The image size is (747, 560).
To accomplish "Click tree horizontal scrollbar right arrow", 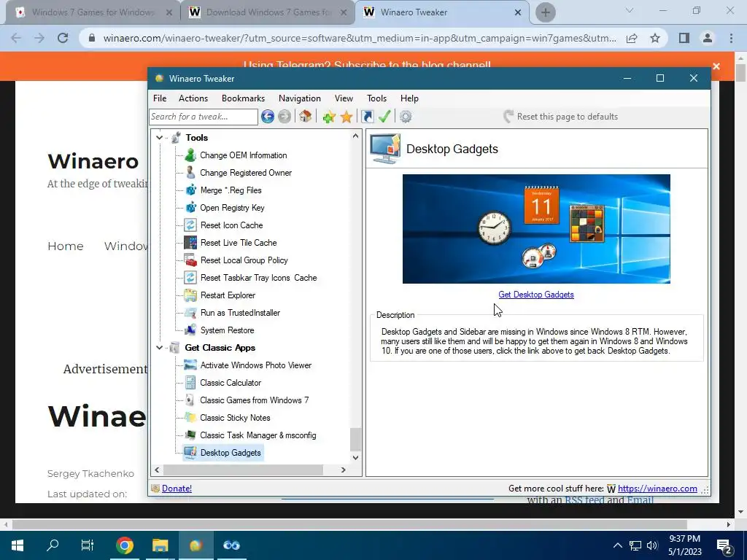I will click(343, 470).
